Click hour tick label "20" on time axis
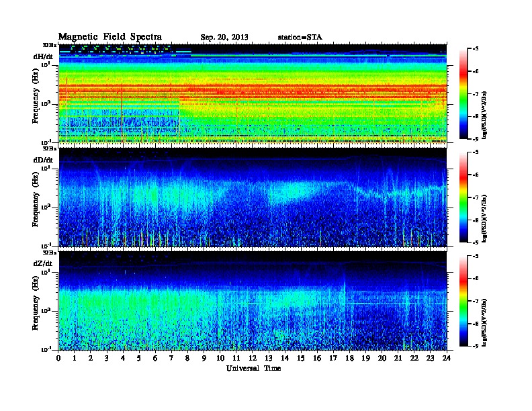This screenshot has width=532, height=411. pyautogui.click(x=382, y=358)
